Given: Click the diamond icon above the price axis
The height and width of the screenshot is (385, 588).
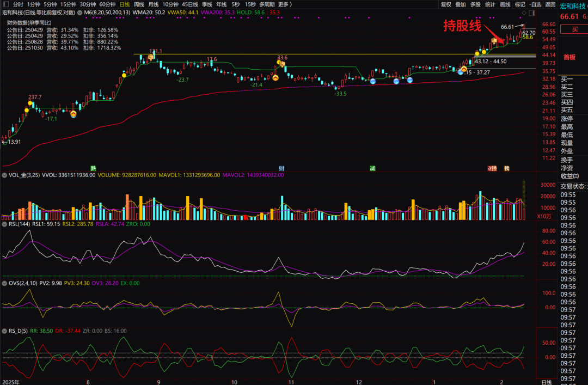Looking at the screenshot, I should (524, 13).
